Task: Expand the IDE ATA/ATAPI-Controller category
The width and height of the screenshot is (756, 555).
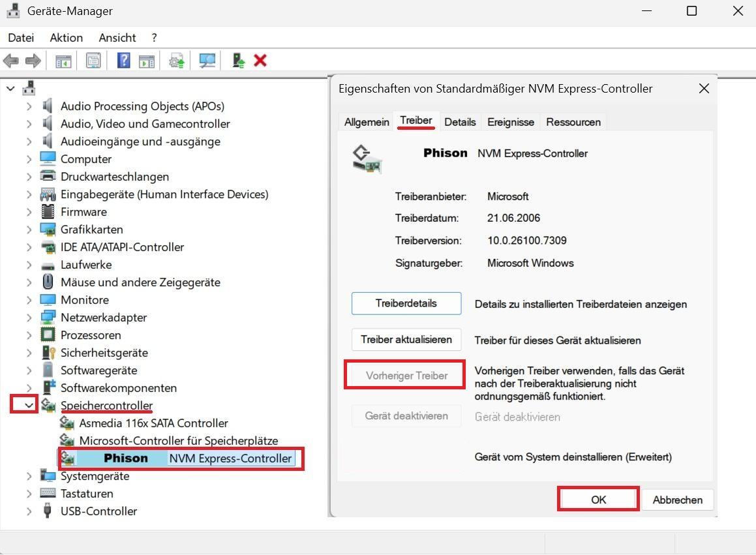Action: (29, 247)
